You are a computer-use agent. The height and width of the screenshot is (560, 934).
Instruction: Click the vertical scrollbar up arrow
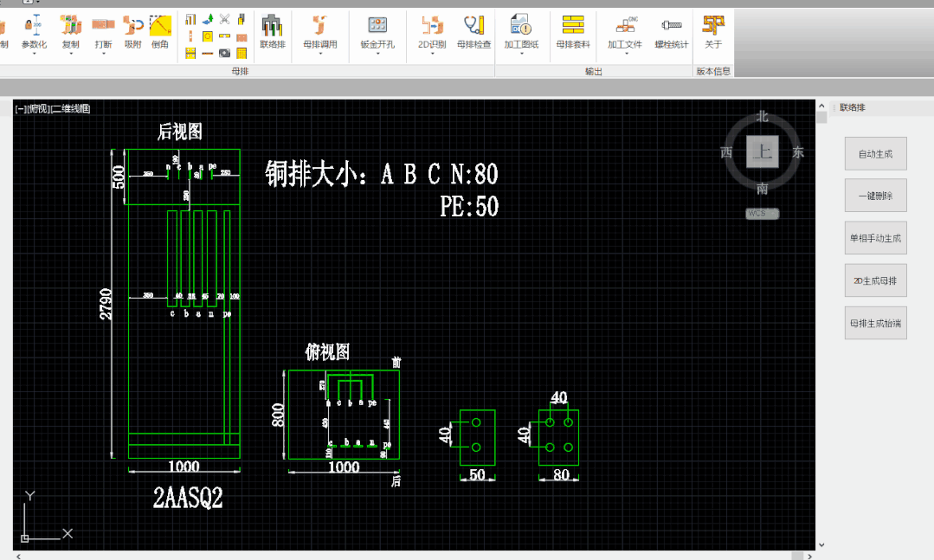[x=821, y=106]
